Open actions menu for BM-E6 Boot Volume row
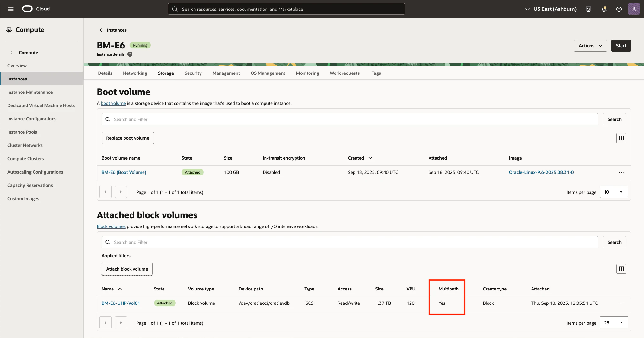Image resolution: width=644 pixels, height=338 pixels. [x=621, y=172]
